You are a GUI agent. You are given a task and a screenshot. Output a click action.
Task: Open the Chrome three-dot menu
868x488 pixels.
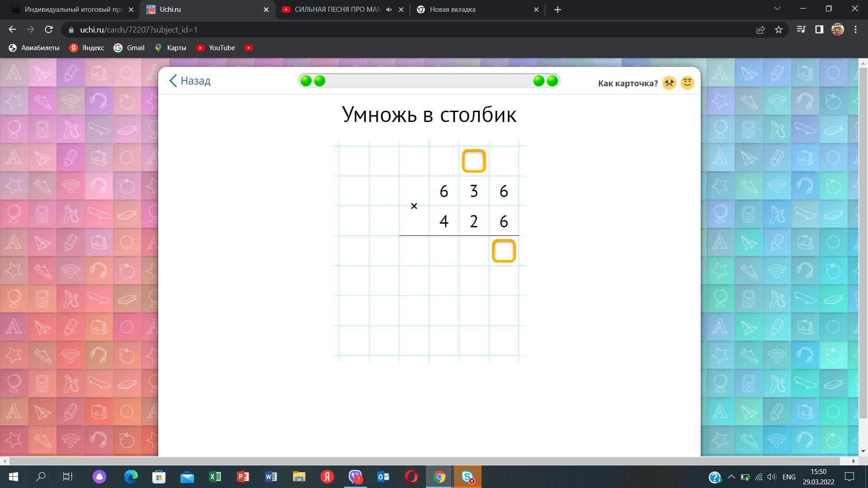pos(855,30)
